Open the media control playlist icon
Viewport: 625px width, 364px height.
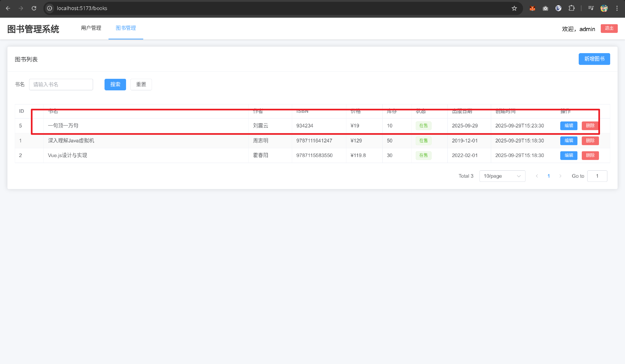(x=591, y=8)
